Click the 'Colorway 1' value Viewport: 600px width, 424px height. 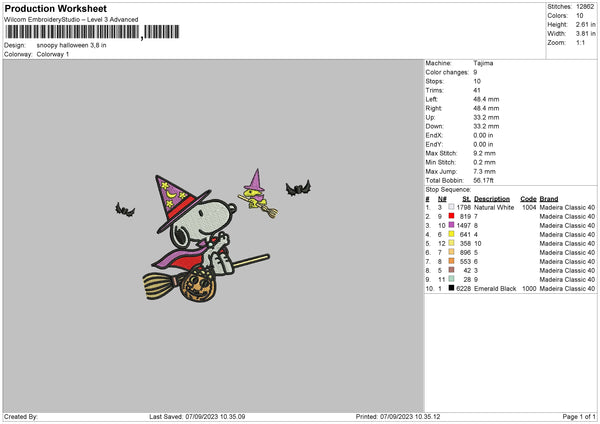coord(53,54)
